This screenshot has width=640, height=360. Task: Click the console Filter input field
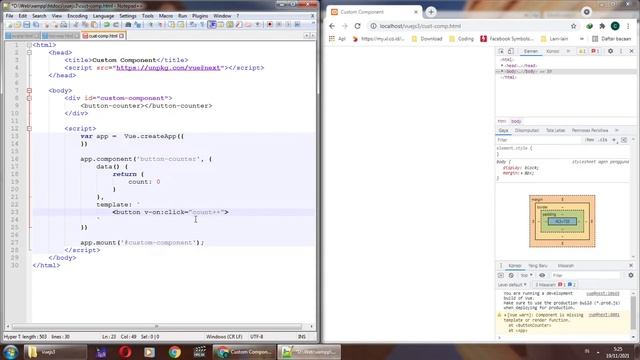tap(586, 276)
